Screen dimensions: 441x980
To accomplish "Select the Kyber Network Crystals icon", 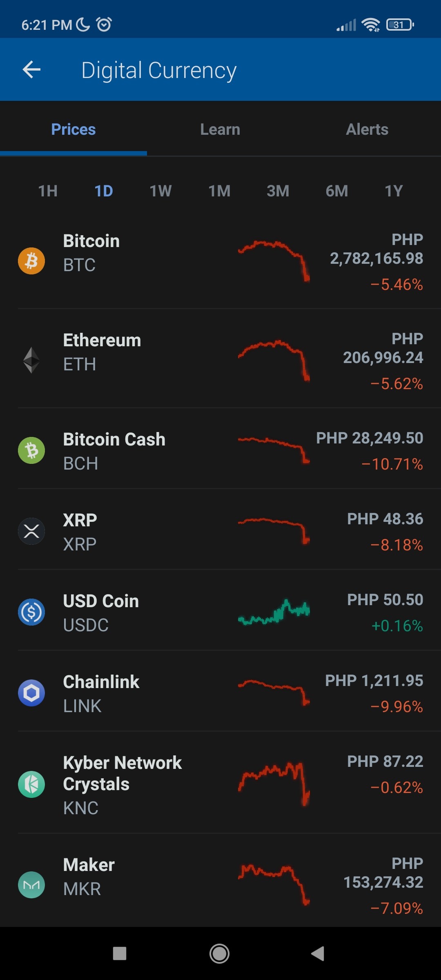I will tap(31, 784).
